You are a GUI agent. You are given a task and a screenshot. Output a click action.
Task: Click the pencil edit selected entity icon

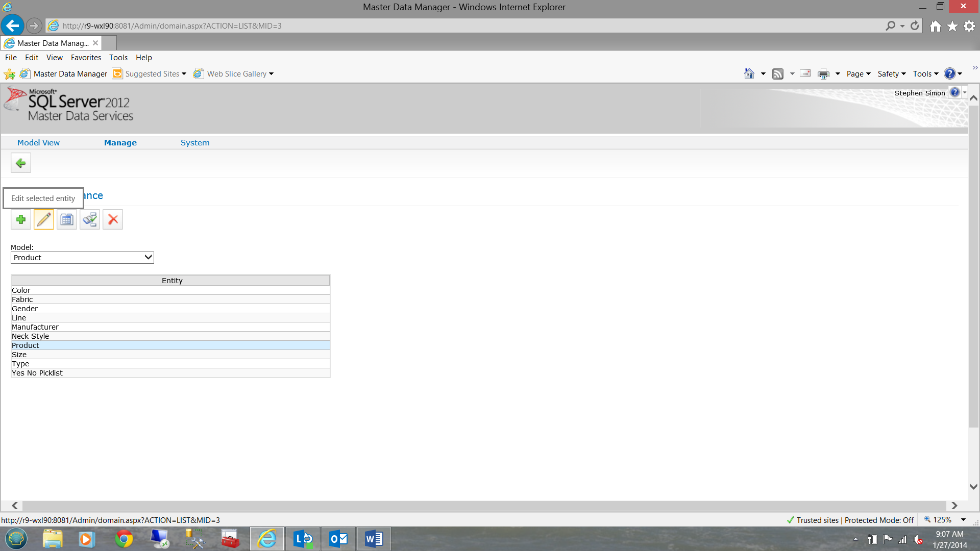44,220
